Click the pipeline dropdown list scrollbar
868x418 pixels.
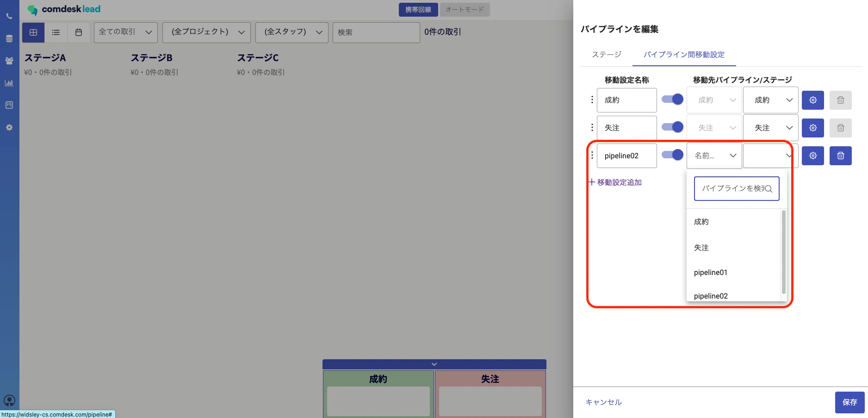click(783, 252)
